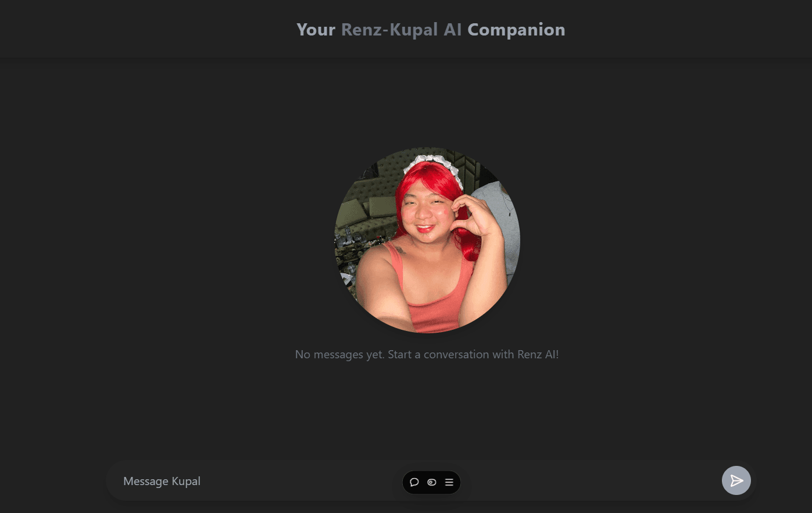
Task: Send message with paper plane button
Action: [x=736, y=480]
